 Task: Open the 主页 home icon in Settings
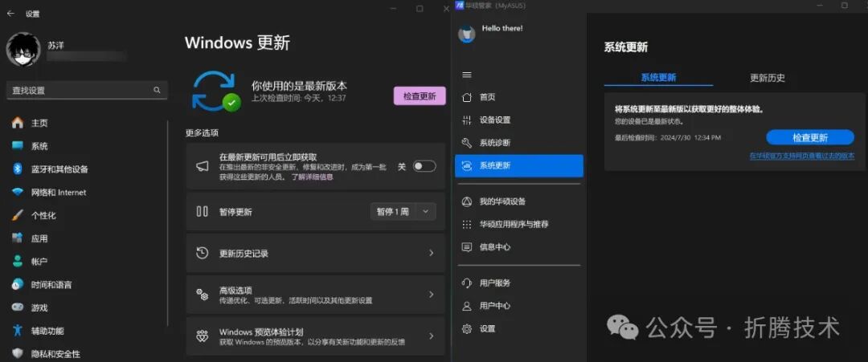coord(18,123)
